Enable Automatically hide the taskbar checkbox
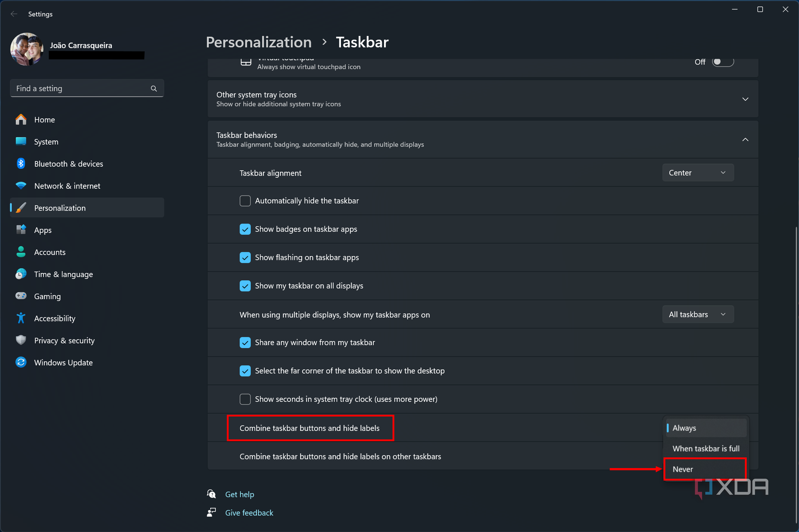799x532 pixels. 246,201
